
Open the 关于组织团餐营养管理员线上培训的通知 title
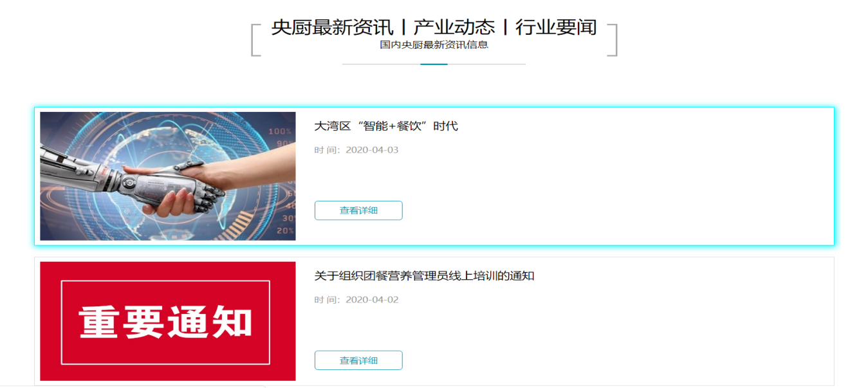point(424,276)
